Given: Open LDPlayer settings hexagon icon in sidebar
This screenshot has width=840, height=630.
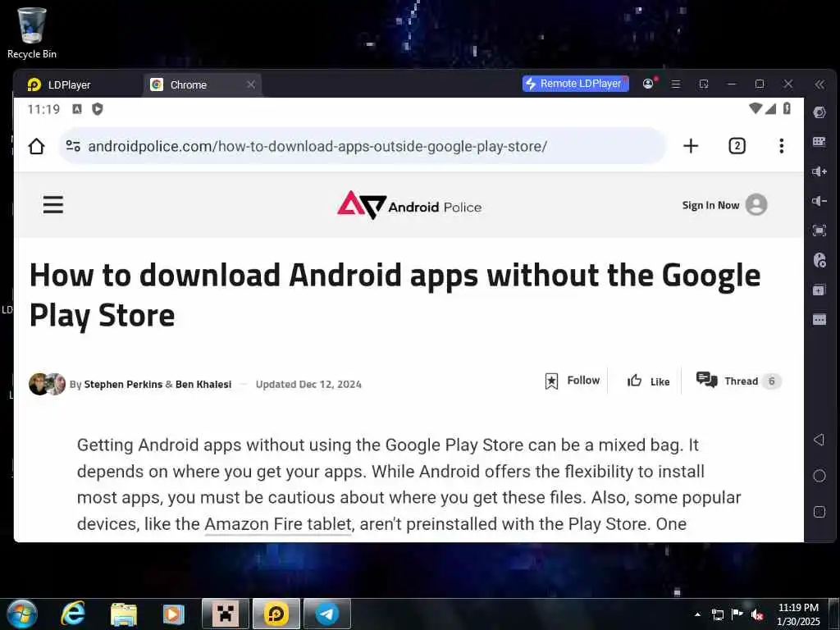Looking at the screenshot, I should click(819, 112).
